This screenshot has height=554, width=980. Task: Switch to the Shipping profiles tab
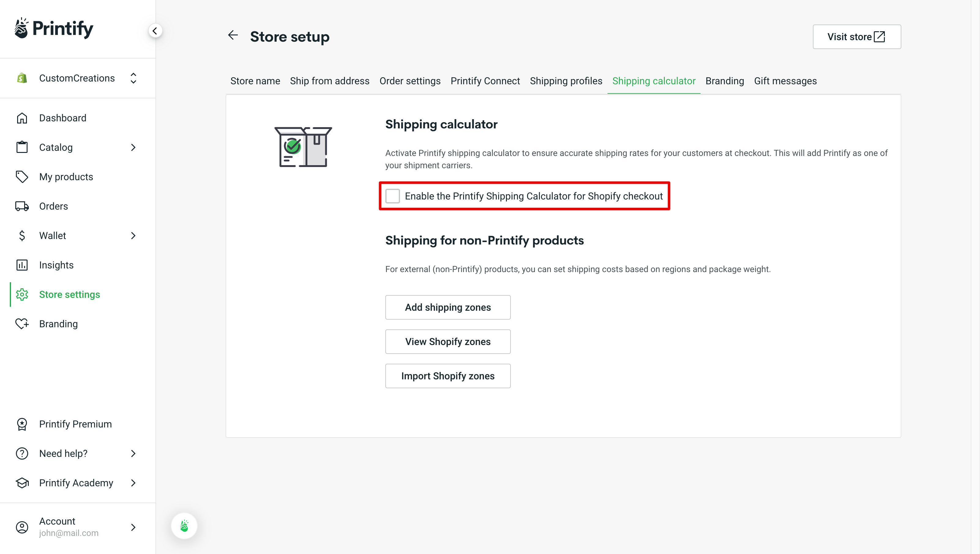click(566, 81)
